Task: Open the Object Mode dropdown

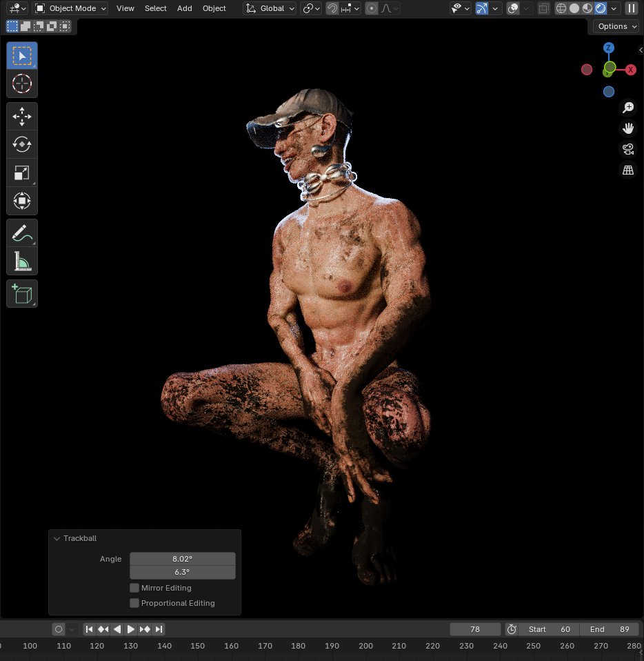Action: pyautogui.click(x=70, y=8)
